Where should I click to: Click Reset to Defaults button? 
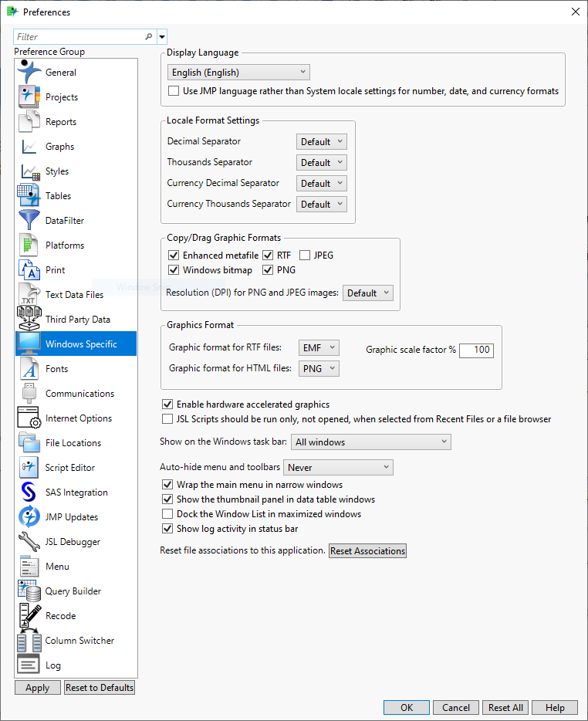[x=100, y=688]
